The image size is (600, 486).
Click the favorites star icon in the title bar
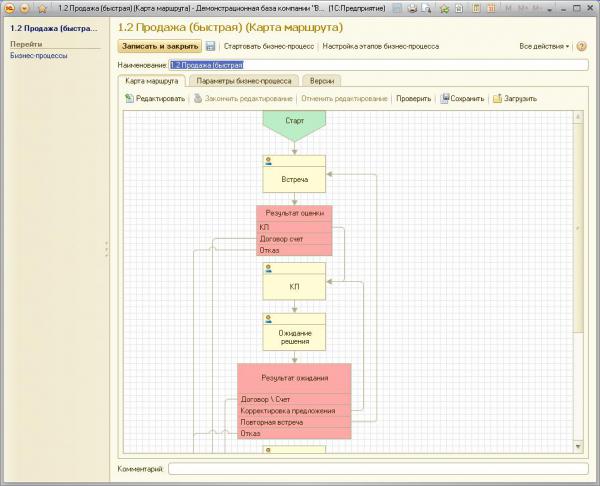coord(442,8)
